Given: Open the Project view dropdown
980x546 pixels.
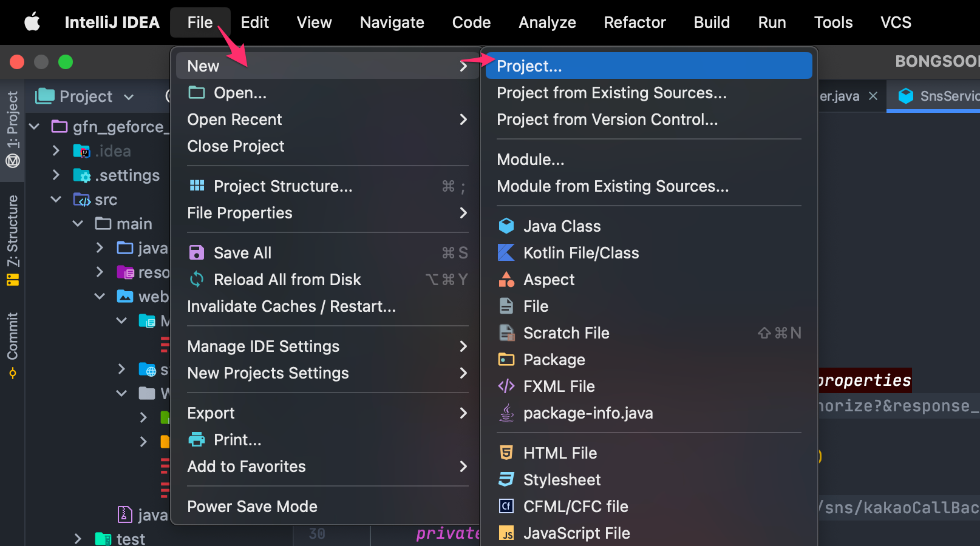Looking at the screenshot, I should (x=129, y=97).
